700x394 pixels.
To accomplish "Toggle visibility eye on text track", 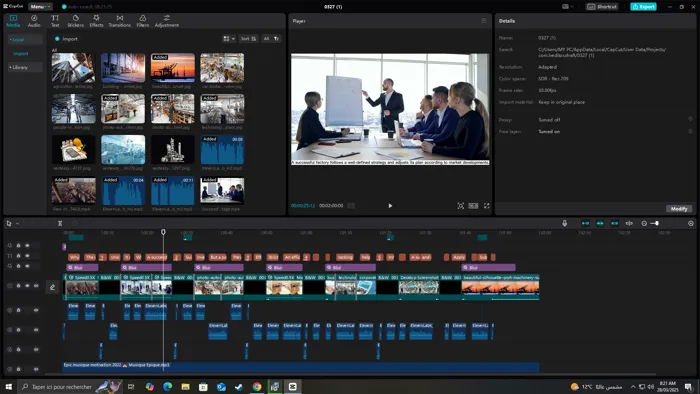I will (x=27, y=256).
